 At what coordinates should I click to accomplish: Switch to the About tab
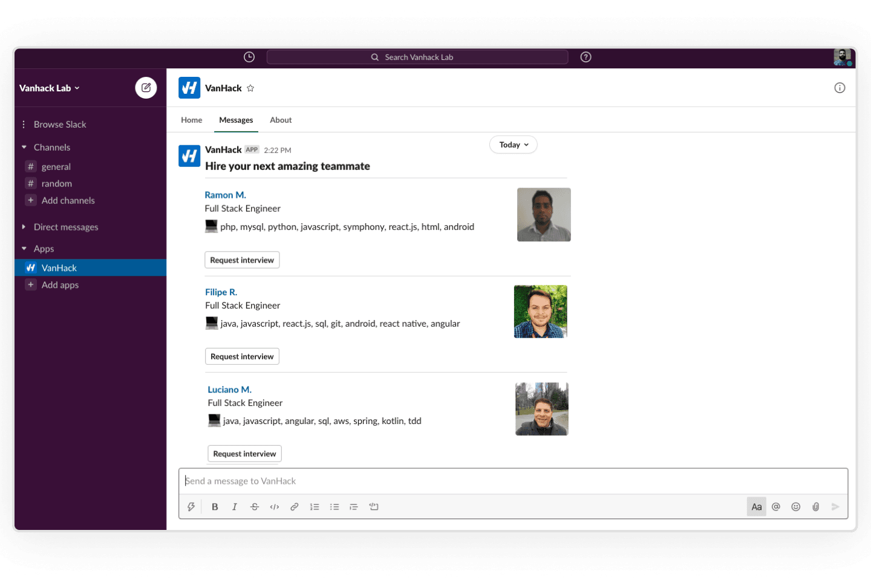tap(281, 120)
